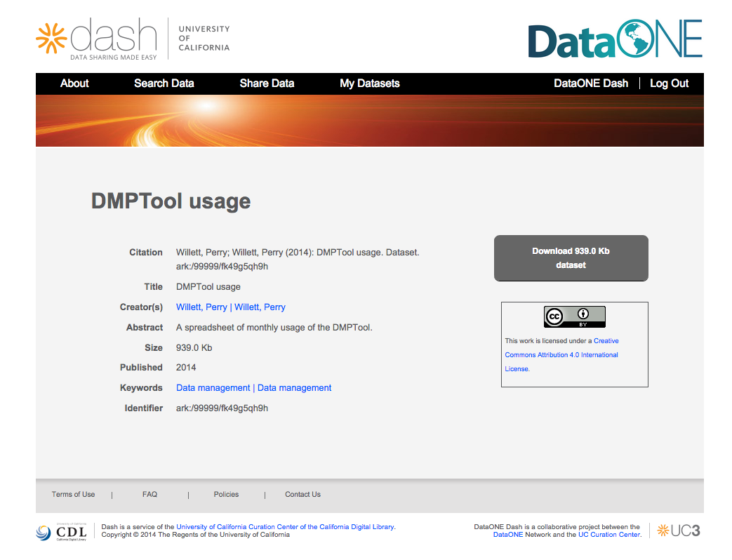
Task: Click the CDL logo in the footer
Action: (x=61, y=532)
